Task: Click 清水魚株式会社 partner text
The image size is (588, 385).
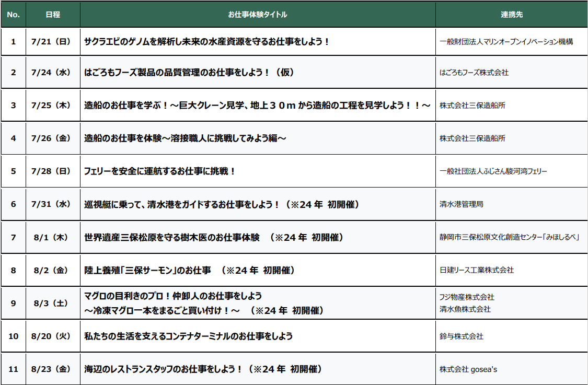Action: coord(465,309)
